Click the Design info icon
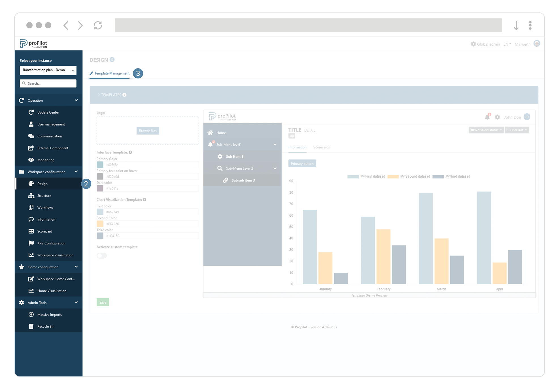The image size is (559, 392). point(112,59)
